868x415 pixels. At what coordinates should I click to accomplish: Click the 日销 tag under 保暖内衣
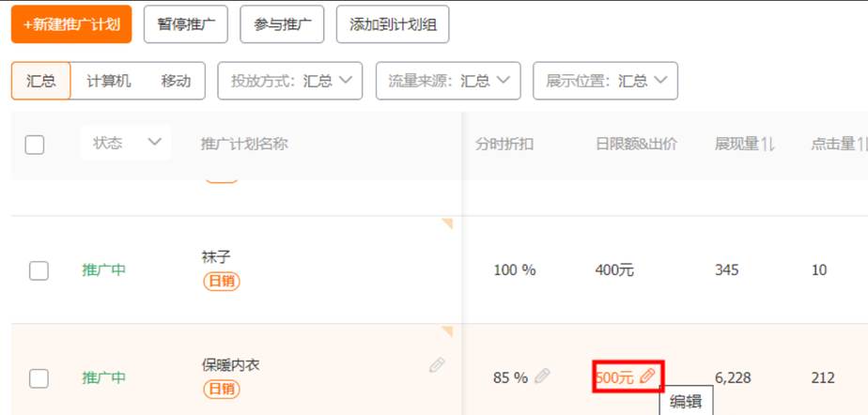pos(222,389)
